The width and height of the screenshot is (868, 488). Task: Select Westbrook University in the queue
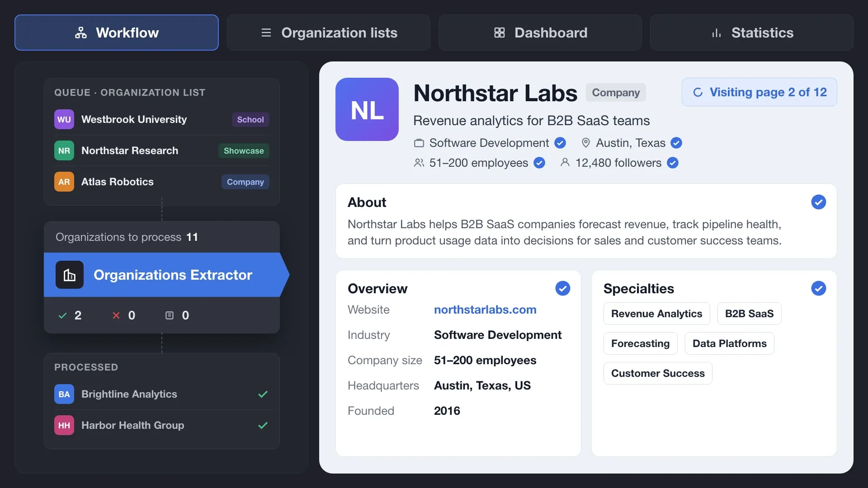click(162, 119)
